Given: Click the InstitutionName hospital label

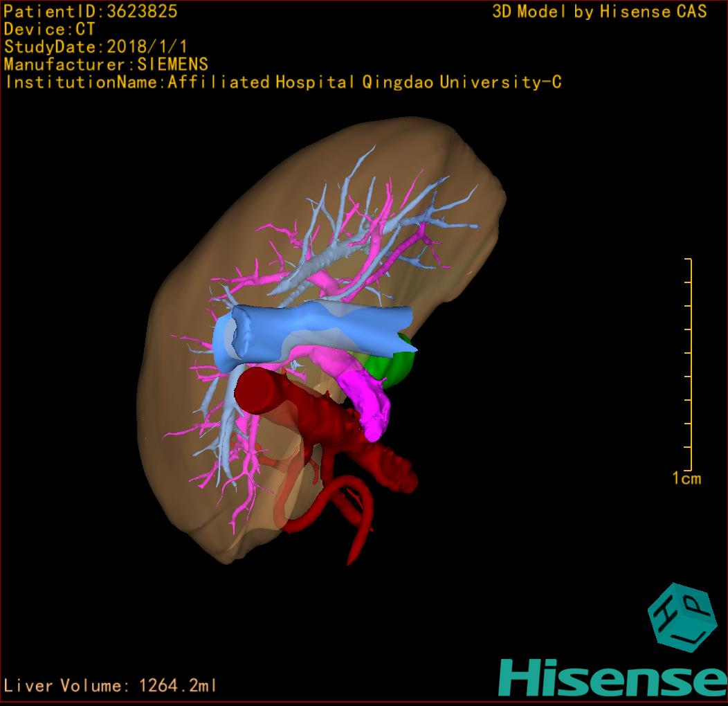Looking at the screenshot, I should click(x=283, y=82).
